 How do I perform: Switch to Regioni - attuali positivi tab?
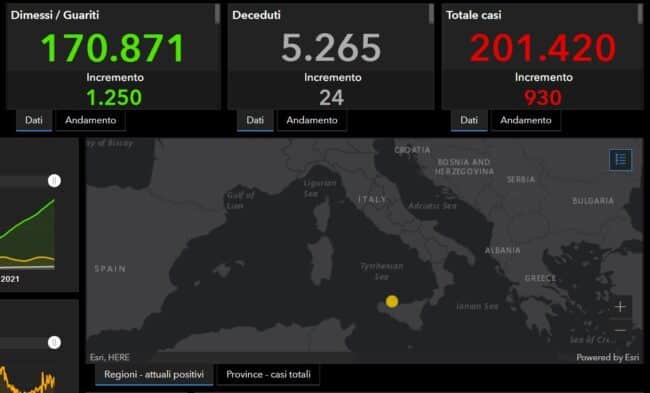click(154, 375)
